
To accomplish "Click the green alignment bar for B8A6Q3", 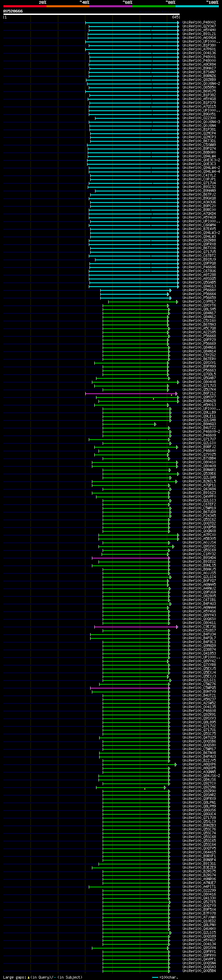I will [129, 424].
